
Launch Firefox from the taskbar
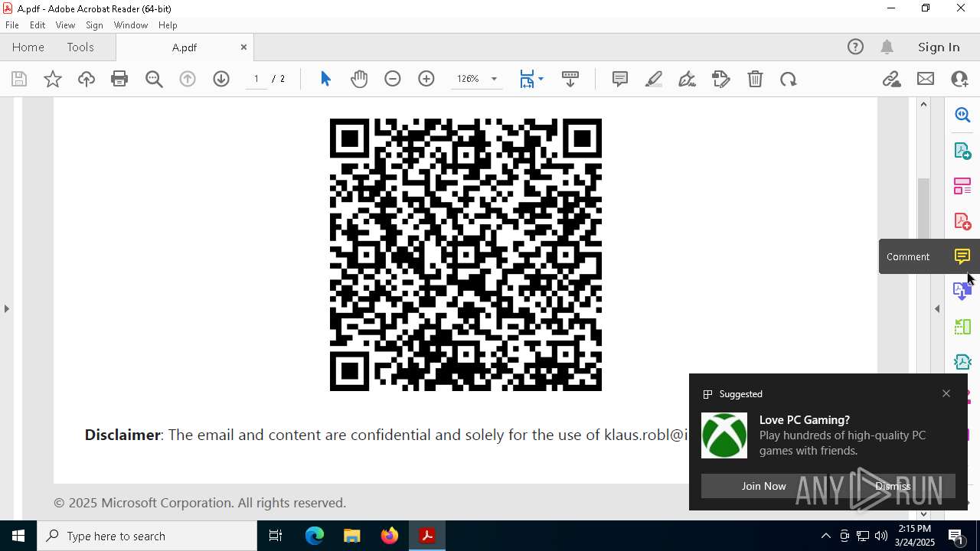pyautogui.click(x=389, y=536)
